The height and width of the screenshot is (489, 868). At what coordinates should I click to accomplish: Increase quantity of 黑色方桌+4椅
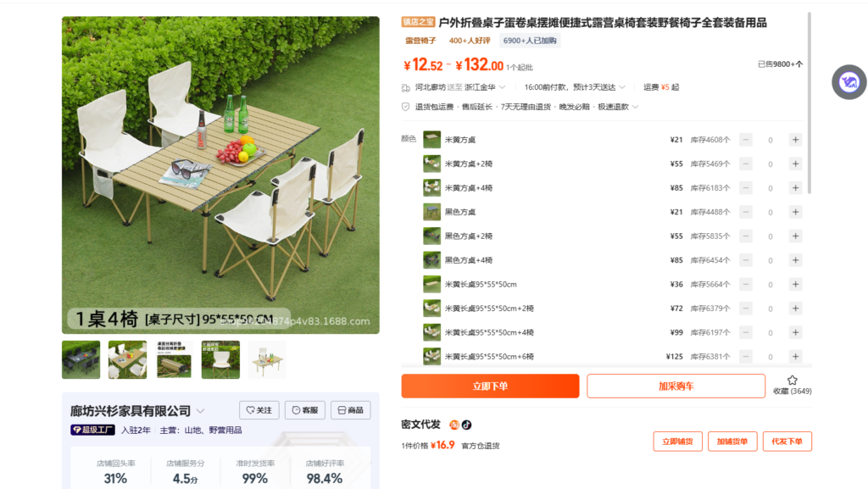click(x=795, y=260)
